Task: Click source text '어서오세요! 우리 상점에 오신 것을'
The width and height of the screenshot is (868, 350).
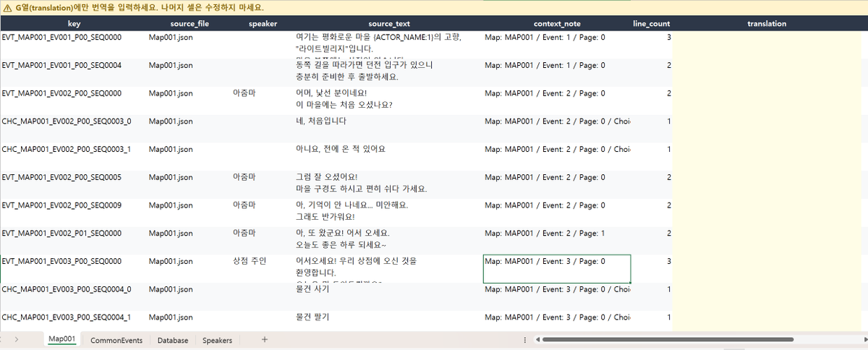Action: tap(356, 261)
